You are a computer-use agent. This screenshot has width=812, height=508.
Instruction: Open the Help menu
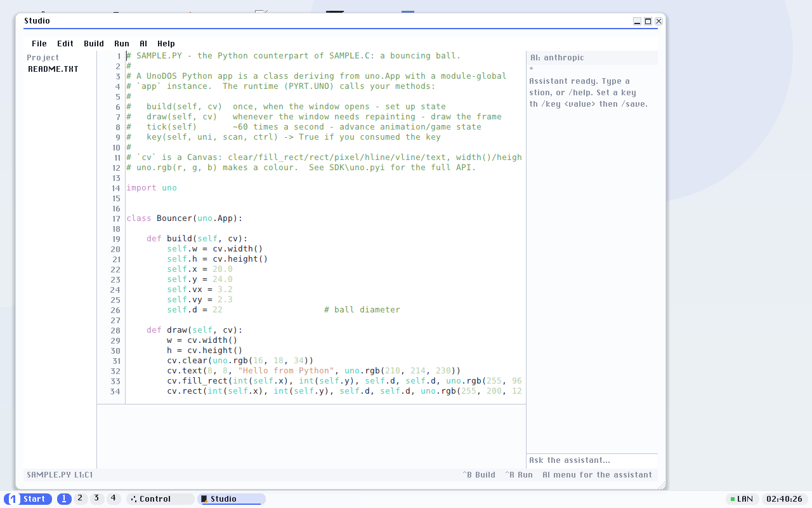coord(166,44)
